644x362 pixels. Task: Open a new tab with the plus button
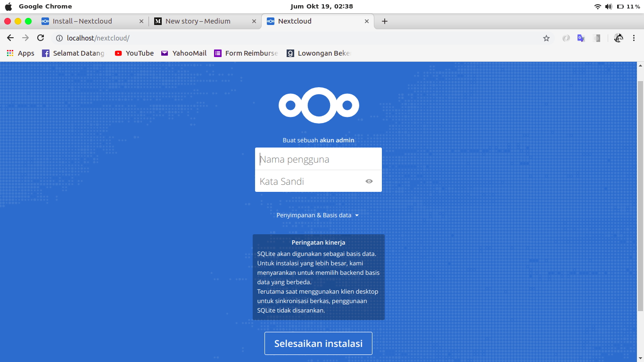click(385, 21)
